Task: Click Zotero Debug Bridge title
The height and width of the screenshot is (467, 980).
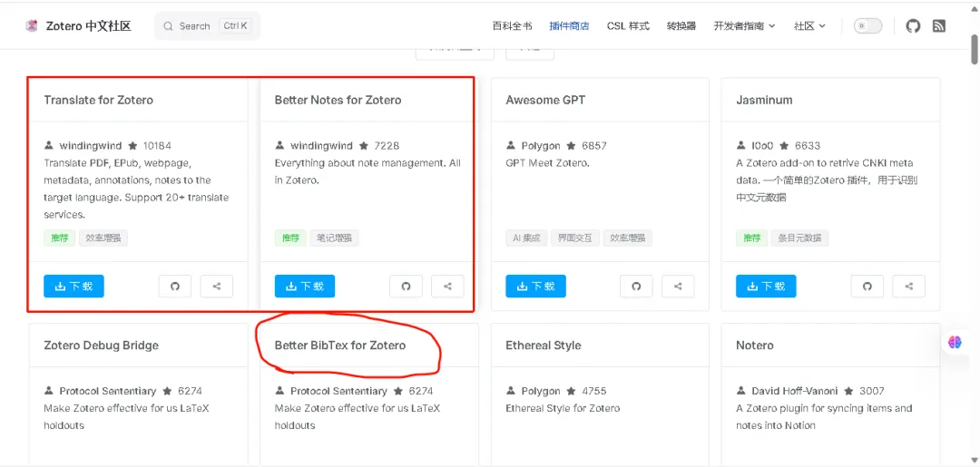Action: coord(102,345)
